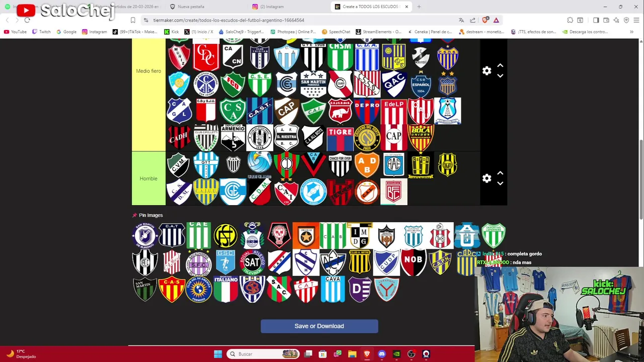Select the C.D.M. crest in Horrible
Image resolution: width=644 pixels, height=362 pixels.
[260, 192]
